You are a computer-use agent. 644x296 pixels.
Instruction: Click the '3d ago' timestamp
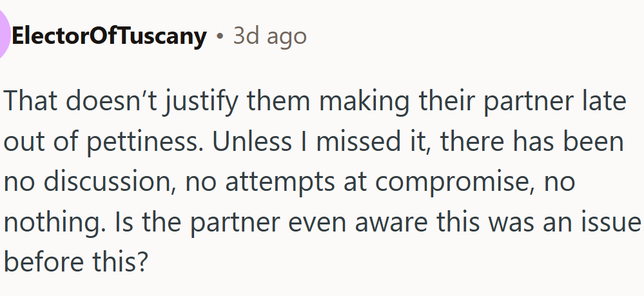(269, 36)
